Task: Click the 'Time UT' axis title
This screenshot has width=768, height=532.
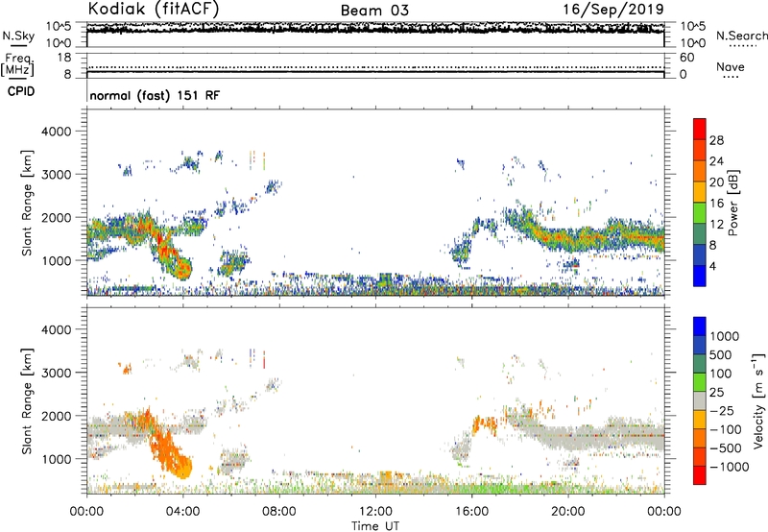Action: (x=375, y=526)
